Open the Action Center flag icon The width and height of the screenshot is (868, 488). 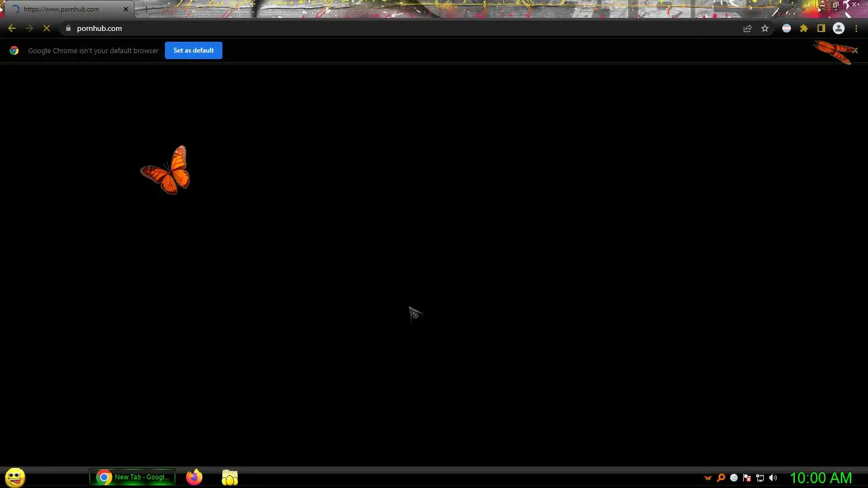click(747, 478)
